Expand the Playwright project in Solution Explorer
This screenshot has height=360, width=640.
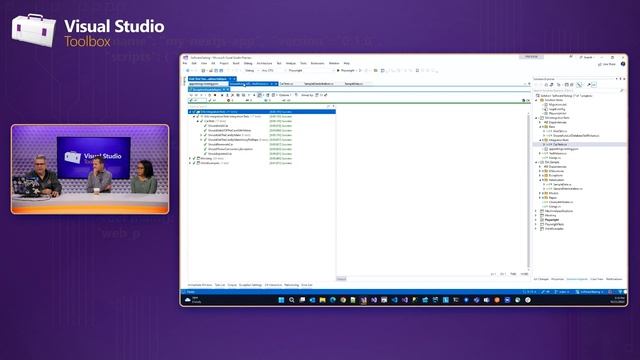point(537,220)
